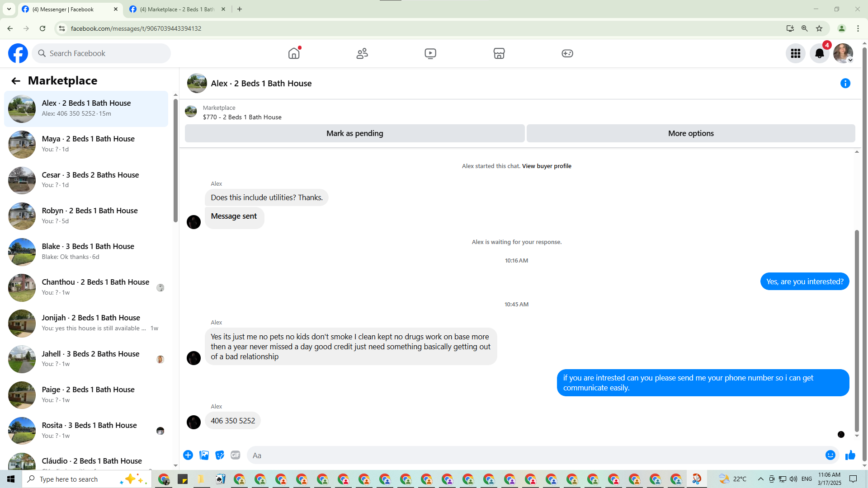Screen dimensions: 868x488
Task: Send a thumbs-up like
Action: coord(850,455)
